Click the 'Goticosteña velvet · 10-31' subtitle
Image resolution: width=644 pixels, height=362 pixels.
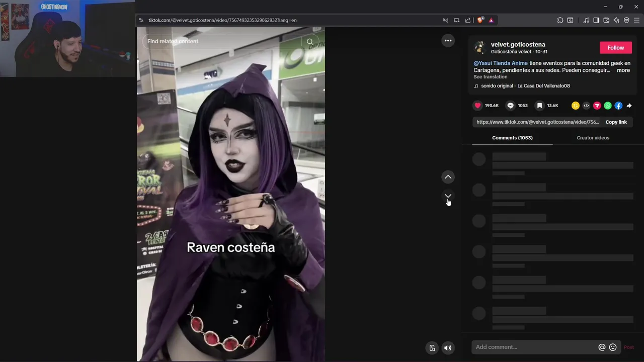(x=519, y=52)
